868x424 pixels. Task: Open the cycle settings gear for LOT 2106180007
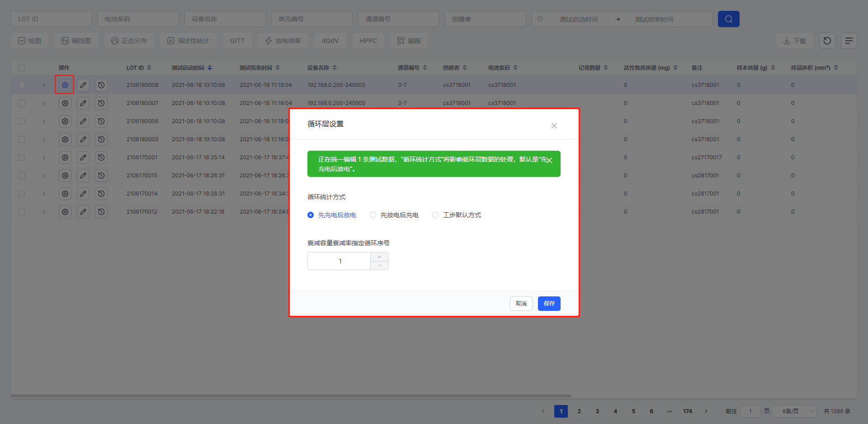(x=65, y=103)
